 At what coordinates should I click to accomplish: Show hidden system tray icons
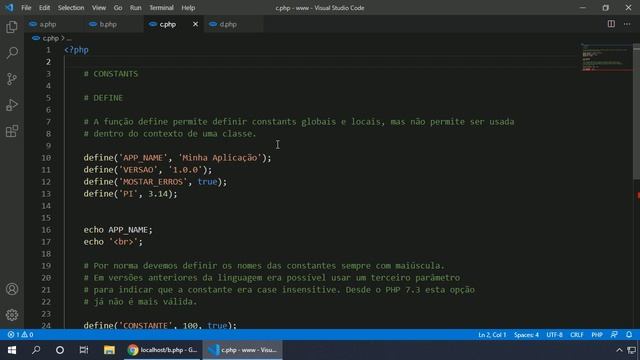(619, 350)
